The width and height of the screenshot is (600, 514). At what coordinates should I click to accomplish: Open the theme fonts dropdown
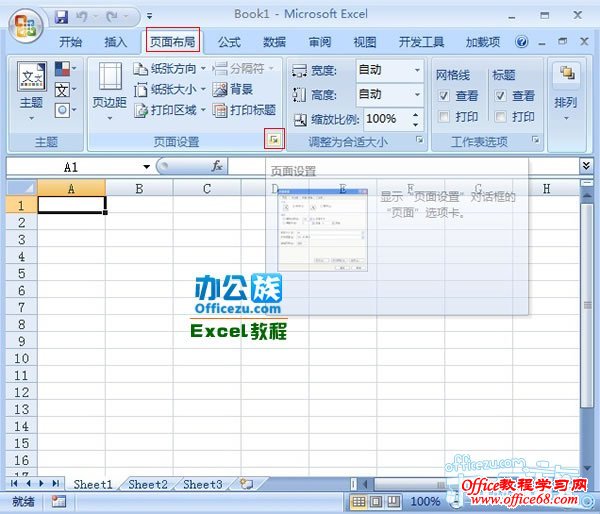point(65,90)
